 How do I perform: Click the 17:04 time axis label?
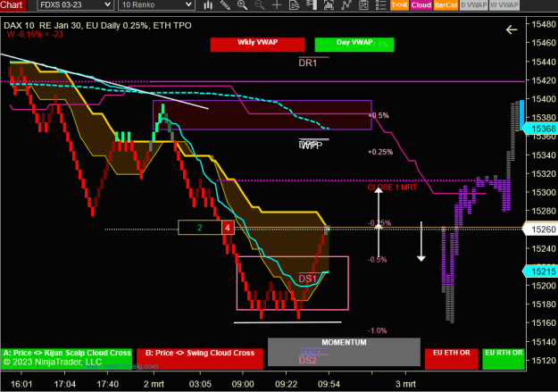tap(65, 384)
